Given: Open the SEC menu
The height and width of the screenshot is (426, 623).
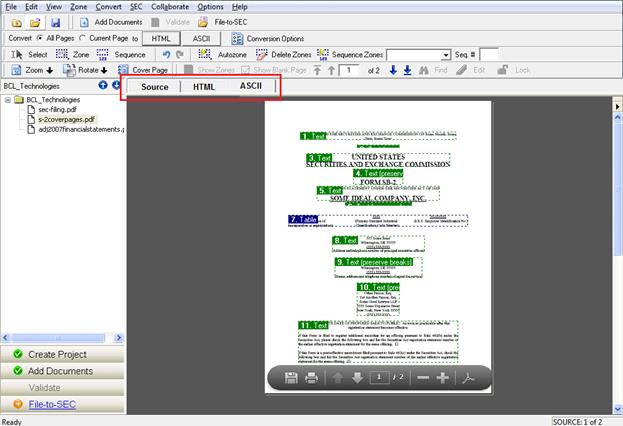Looking at the screenshot, I should (x=136, y=7).
